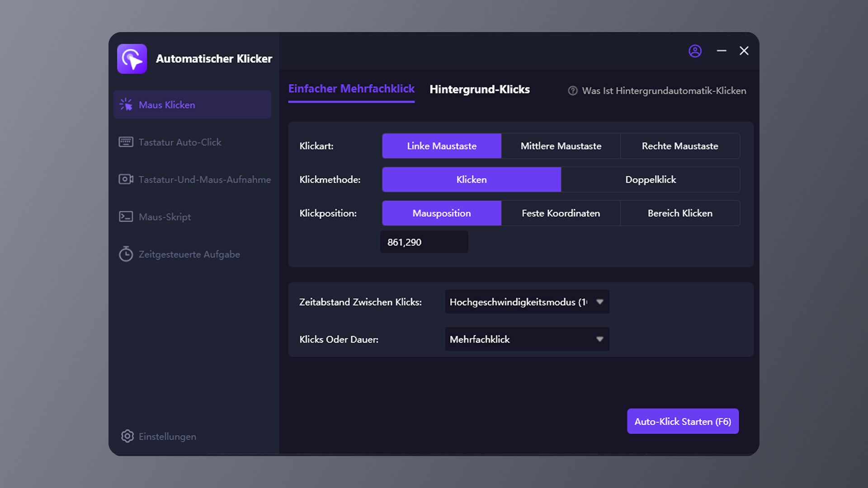Select Rechte Maustaste click type
This screenshot has height=488, width=868.
[x=679, y=146]
